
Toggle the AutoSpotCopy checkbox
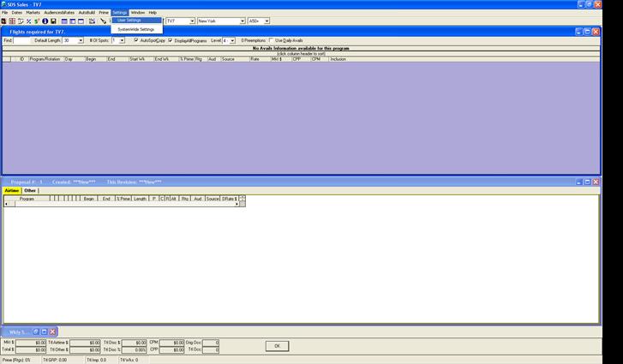[x=136, y=40]
